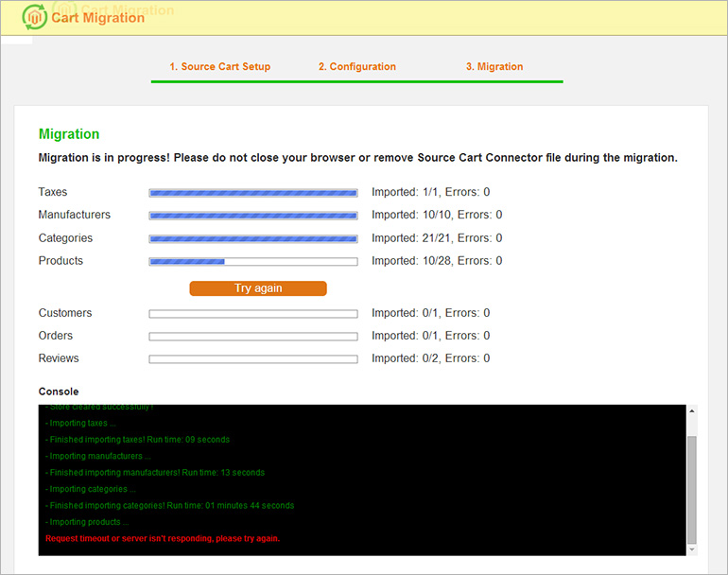Click console line 'Importing categories ...'
Screen dimensions: 728x575
(91, 489)
